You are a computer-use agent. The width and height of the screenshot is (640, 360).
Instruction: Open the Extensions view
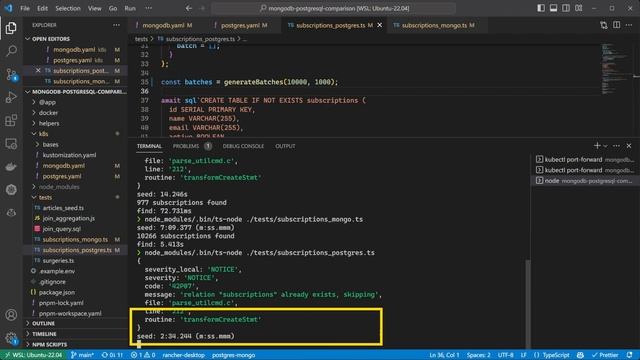[11, 120]
